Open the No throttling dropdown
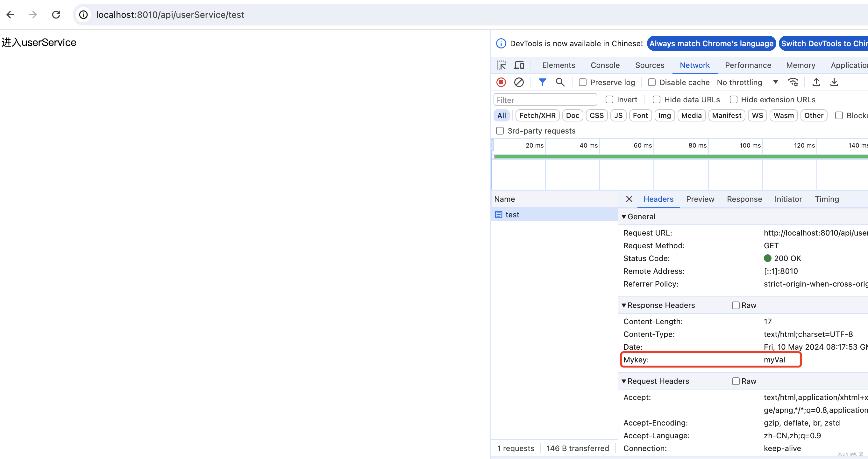The image size is (868, 459). click(747, 83)
